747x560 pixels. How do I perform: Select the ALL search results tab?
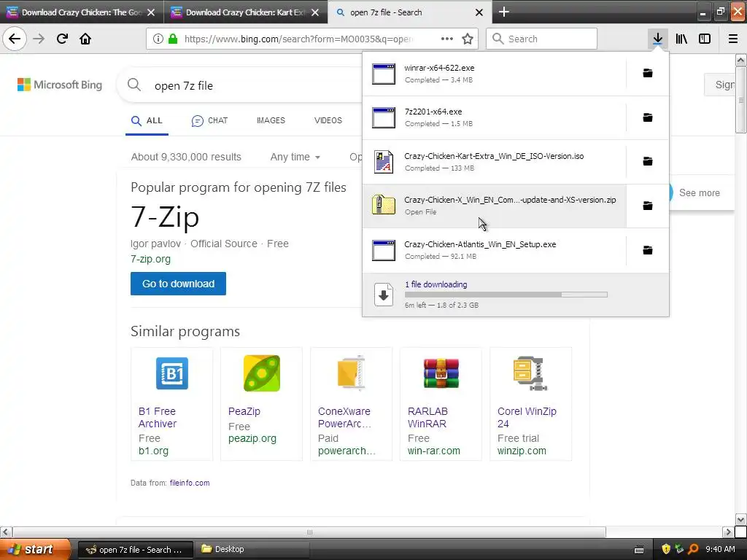[x=147, y=121]
